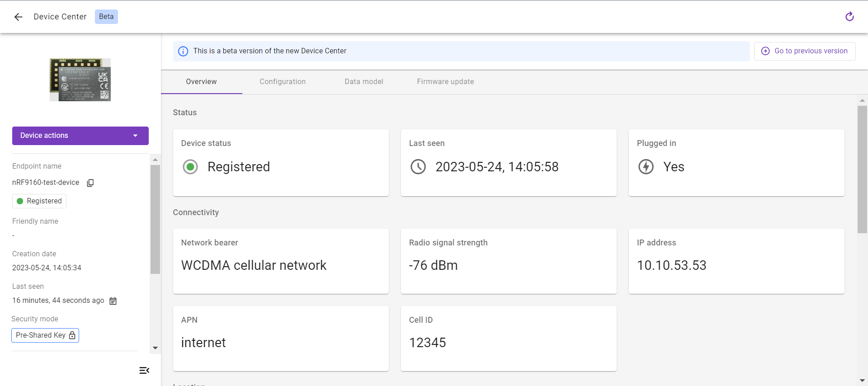Click the Radio signal strength card title
Screen dimensions: 868x386
tap(448, 243)
